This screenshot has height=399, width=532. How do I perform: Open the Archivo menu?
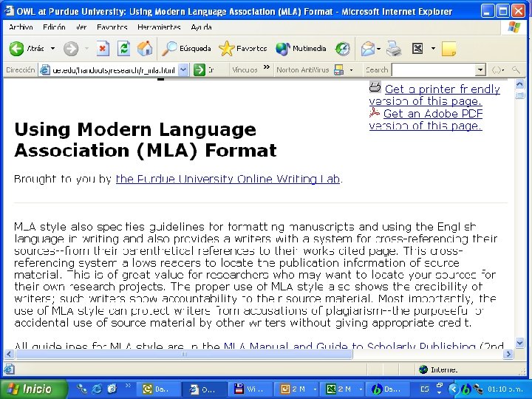click(x=21, y=27)
